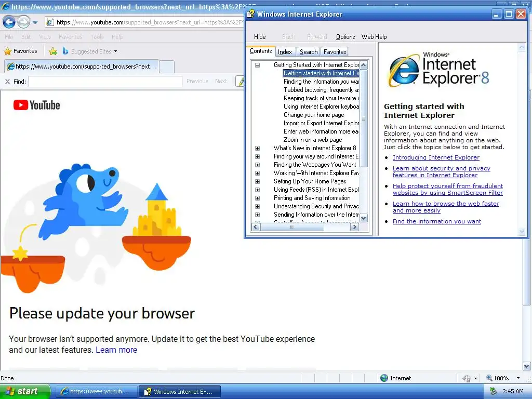The image size is (532, 399).
Task: Click the Internet zone globe in status bar
Action: point(384,378)
